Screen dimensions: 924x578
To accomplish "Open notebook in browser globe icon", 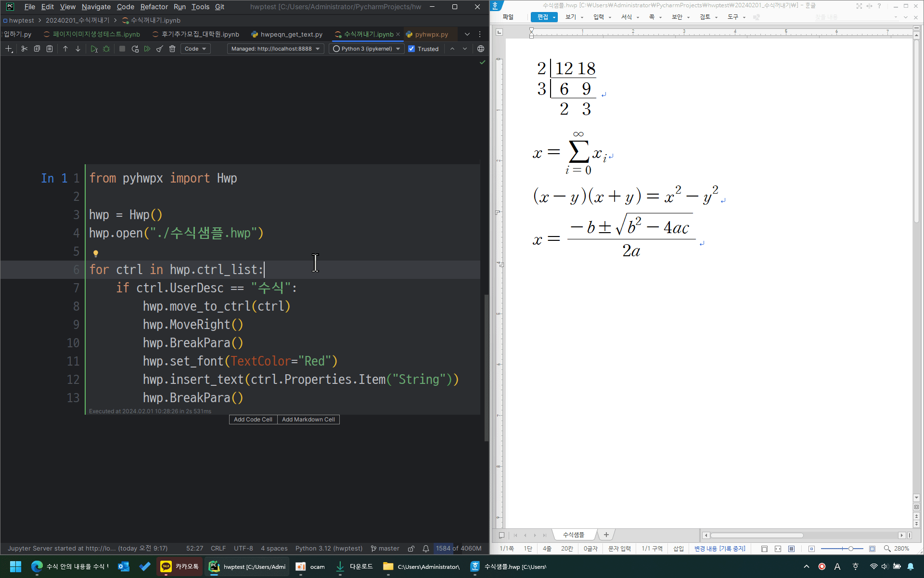I will point(480,49).
